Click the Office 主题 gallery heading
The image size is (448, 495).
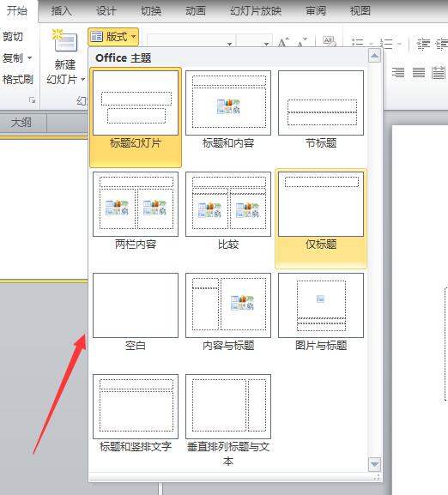123,58
